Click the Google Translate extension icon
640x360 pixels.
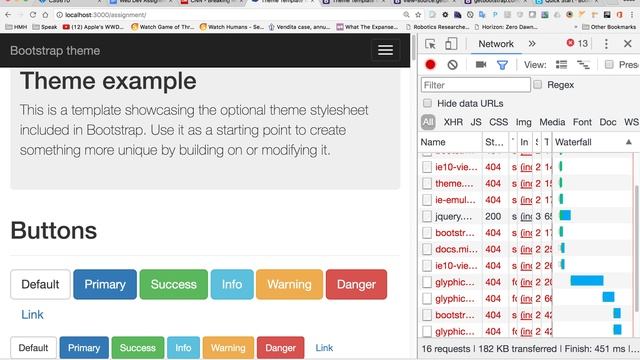pyautogui.click(x=482, y=15)
